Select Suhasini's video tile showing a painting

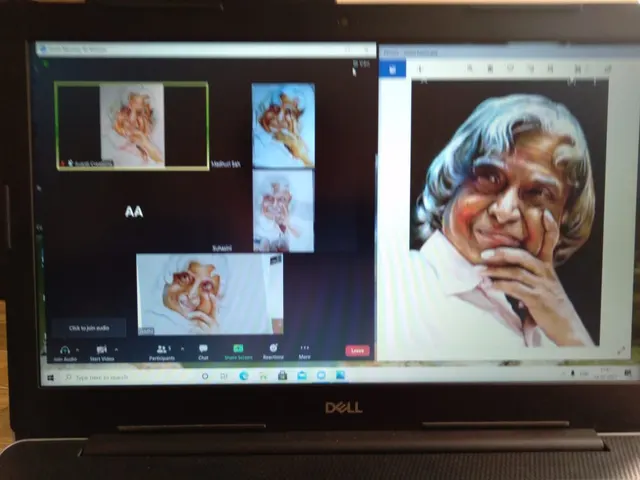[x=283, y=211]
